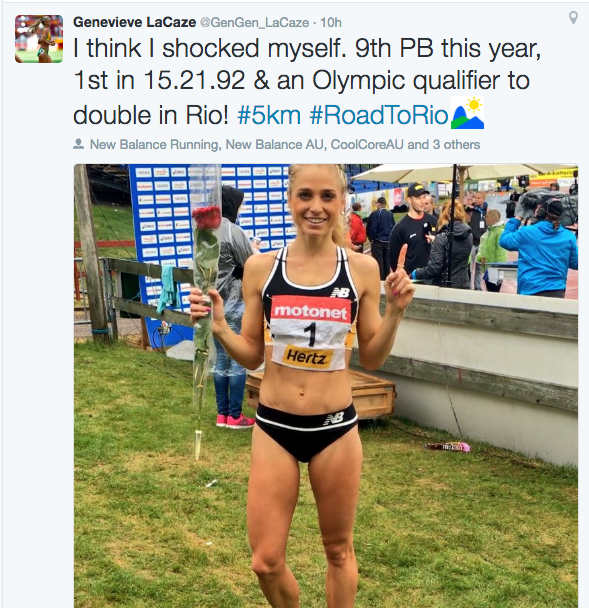Click the NB logo on the top
The height and width of the screenshot is (608, 589).
tap(340, 292)
